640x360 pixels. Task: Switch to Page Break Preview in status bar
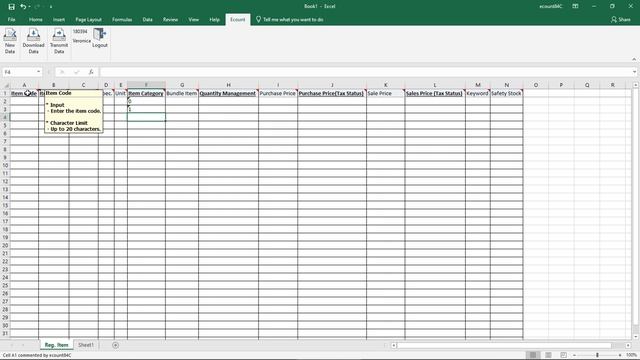click(563, 355)
